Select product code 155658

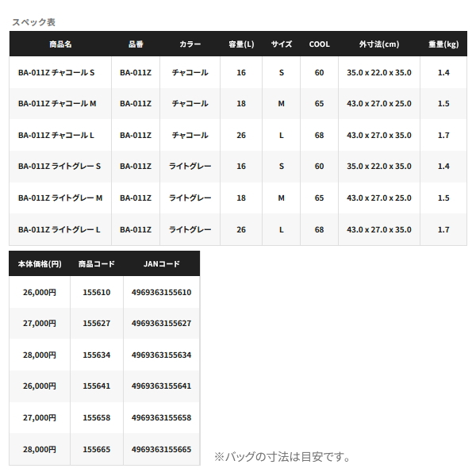pyautogui.click(x=97, y=417)
